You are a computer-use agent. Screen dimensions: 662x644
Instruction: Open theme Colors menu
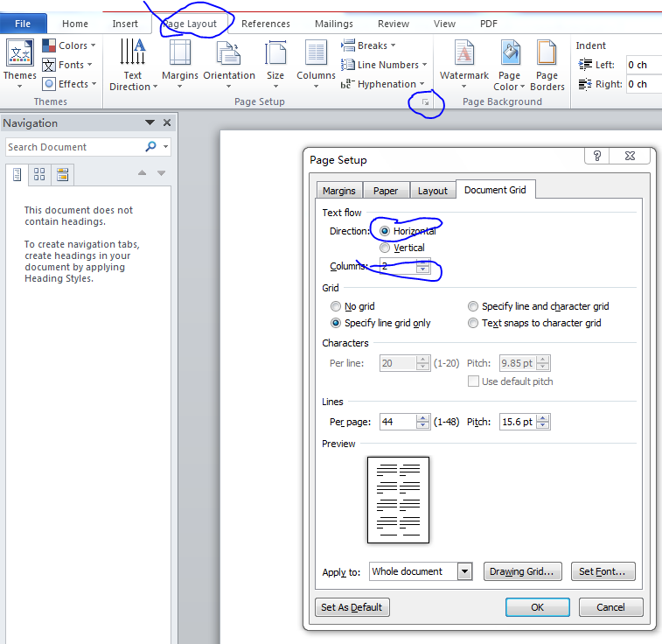click(x=69, y=45)
